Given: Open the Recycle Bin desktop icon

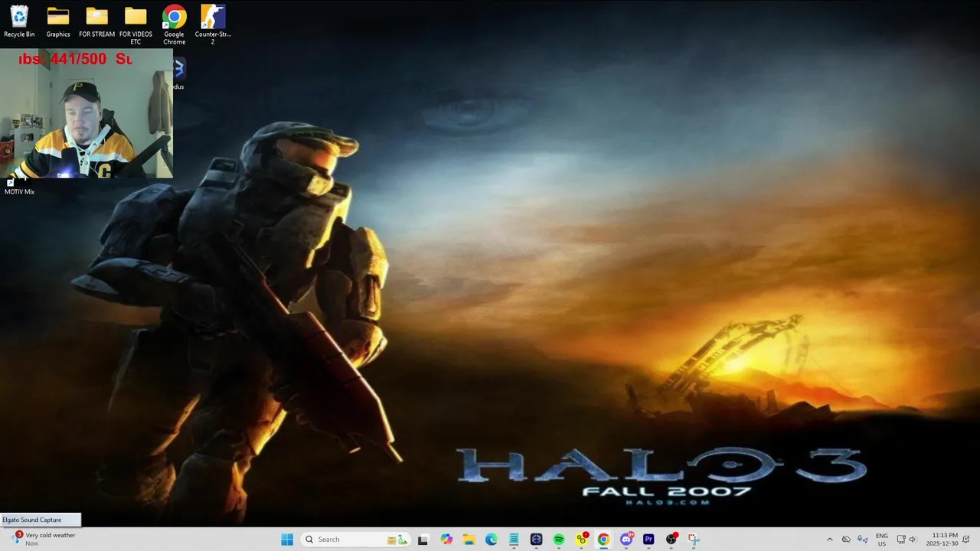Looking at the screenshot, I should (x=19, y=21).
